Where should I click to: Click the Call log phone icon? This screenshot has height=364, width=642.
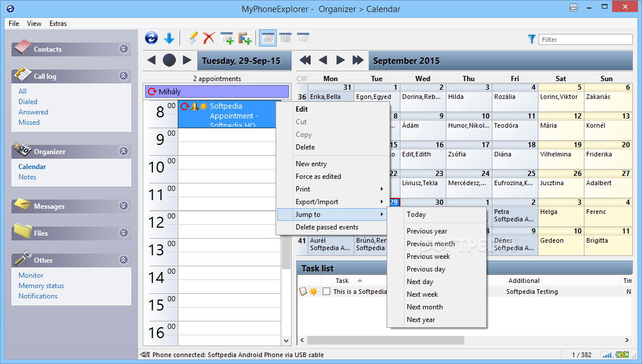(x=22, y=74)
